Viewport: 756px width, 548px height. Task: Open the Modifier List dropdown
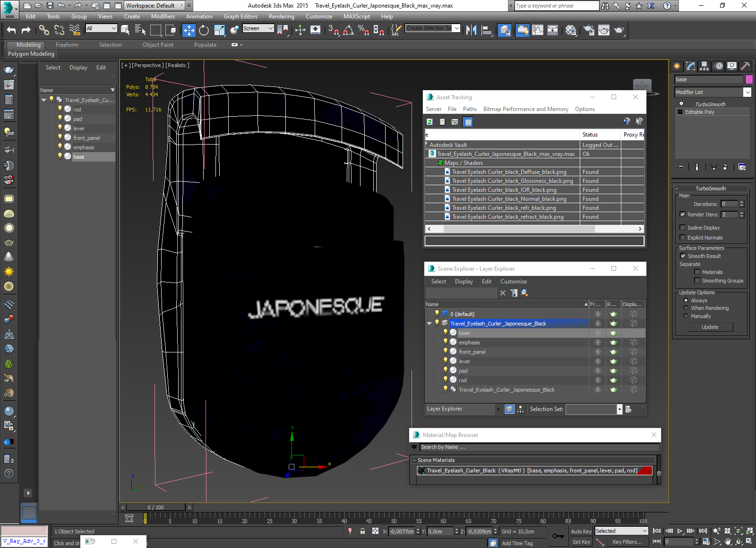coord(747,92)
